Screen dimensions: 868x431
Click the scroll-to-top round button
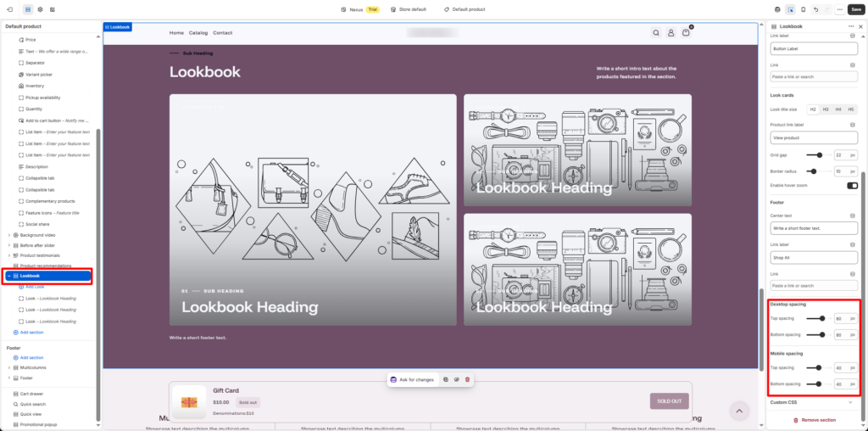coord(738,411)
